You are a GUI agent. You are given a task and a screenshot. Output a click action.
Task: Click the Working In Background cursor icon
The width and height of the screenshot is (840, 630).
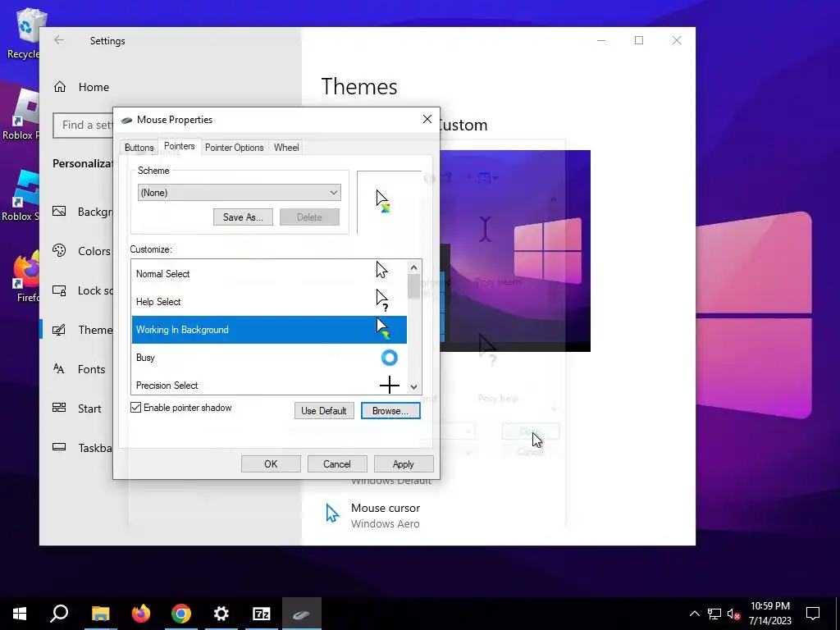tap(382, 328)
